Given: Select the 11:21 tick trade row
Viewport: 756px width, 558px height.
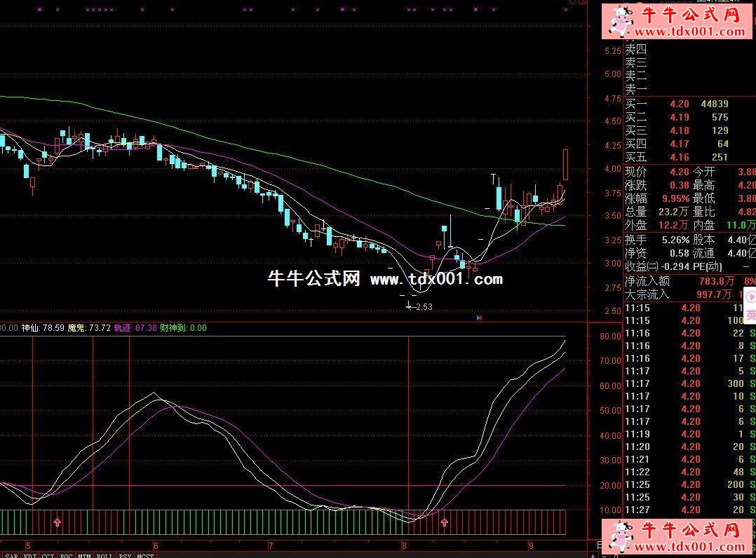Looking at the screenshot, I should 690,459.
